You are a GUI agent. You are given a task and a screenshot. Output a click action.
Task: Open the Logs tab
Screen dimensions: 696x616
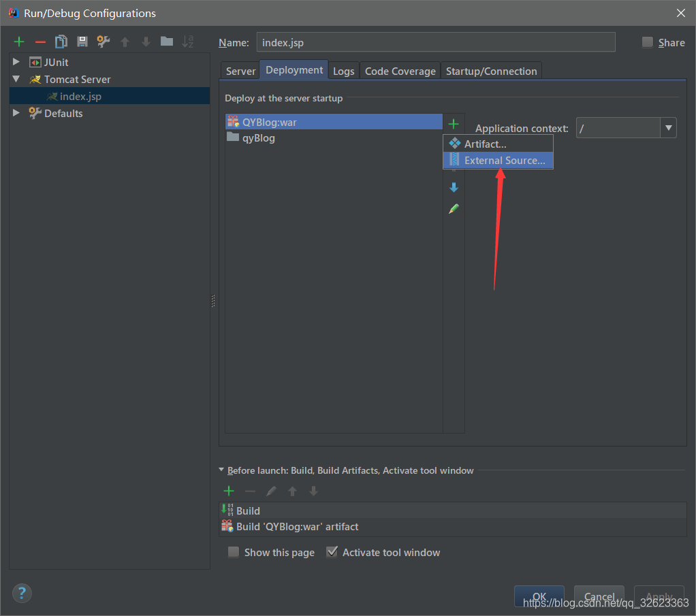tap(343, 71)
